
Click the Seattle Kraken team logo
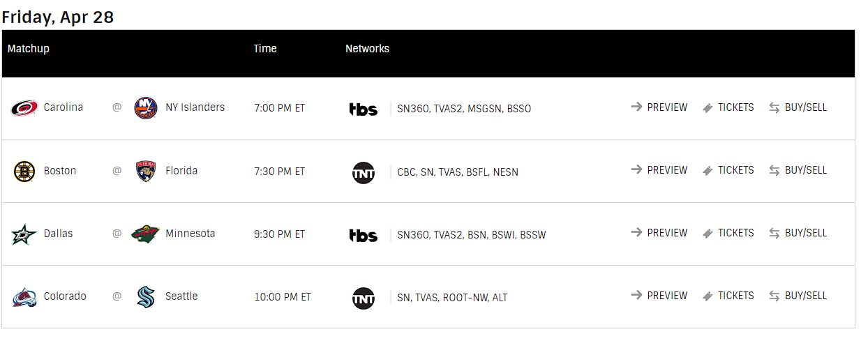(146, 297)
